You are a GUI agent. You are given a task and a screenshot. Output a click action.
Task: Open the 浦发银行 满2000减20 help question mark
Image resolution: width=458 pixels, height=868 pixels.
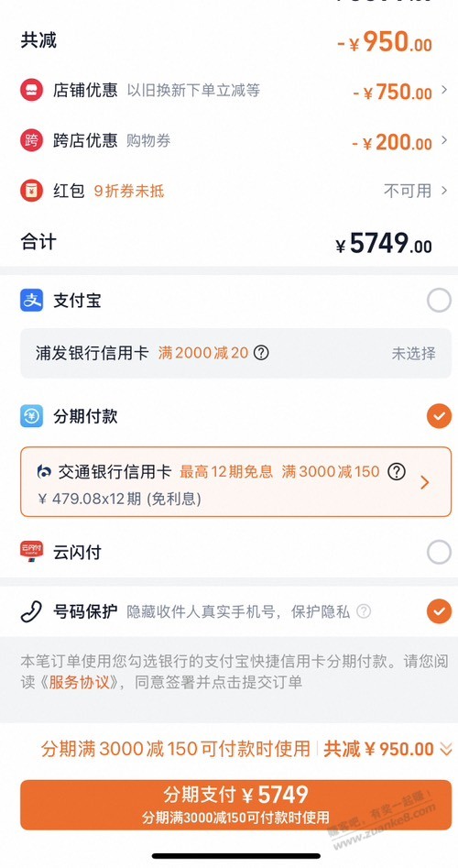click(261, 353)
